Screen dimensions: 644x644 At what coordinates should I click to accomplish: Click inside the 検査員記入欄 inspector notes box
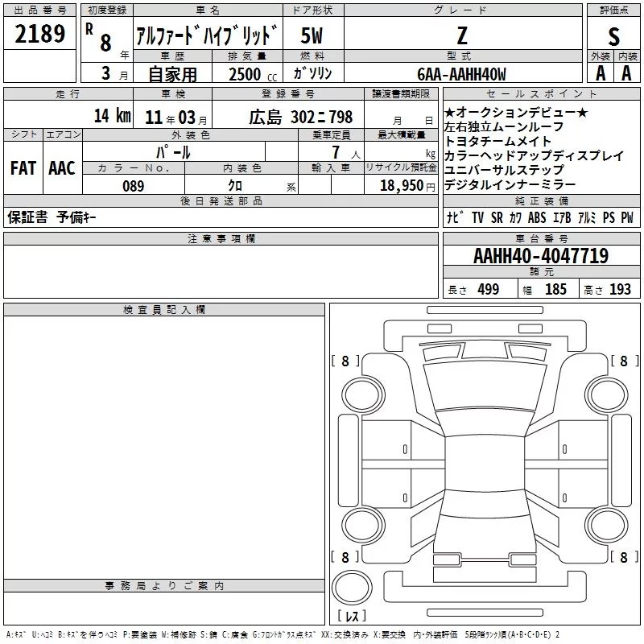tap(164, 443)
